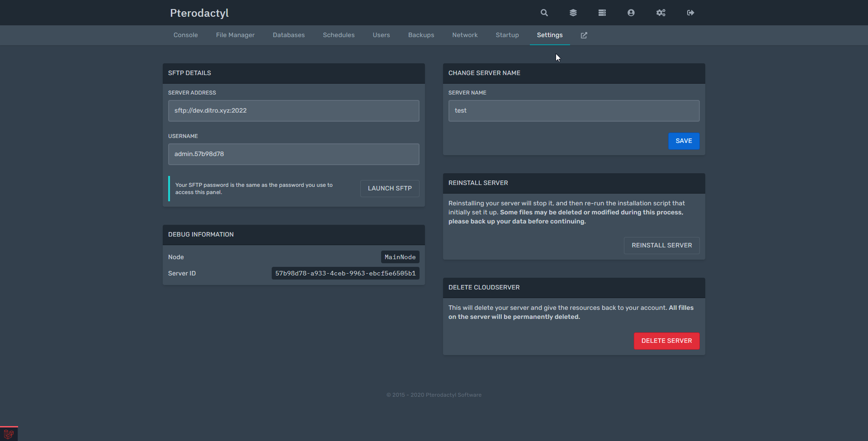
Task: Click the red Delete Server button
Action: click(x=666, y=341)
